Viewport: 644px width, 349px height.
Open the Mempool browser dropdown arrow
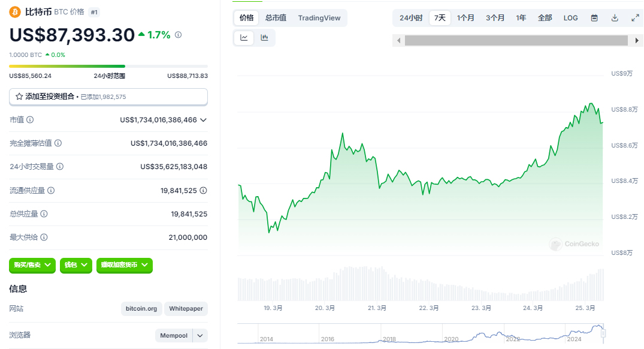click(200, 336)
